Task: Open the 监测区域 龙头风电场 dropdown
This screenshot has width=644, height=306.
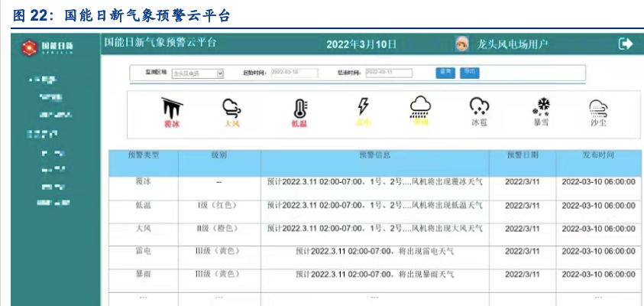Action: pos(198,73)
